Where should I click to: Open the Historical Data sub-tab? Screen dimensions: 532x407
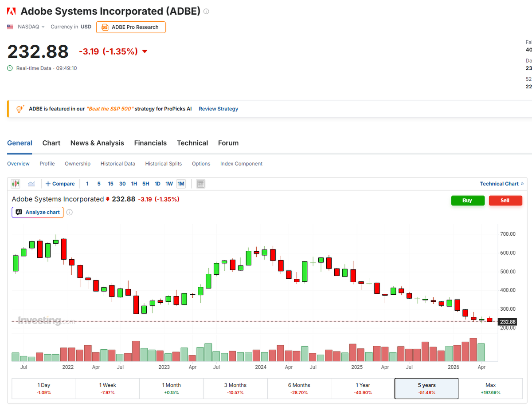(x=118, y=164)
